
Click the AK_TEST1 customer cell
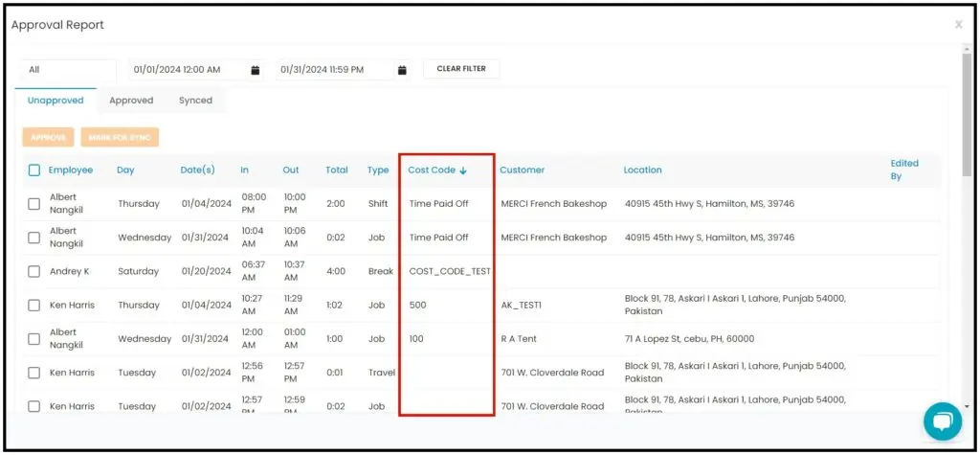522,306
